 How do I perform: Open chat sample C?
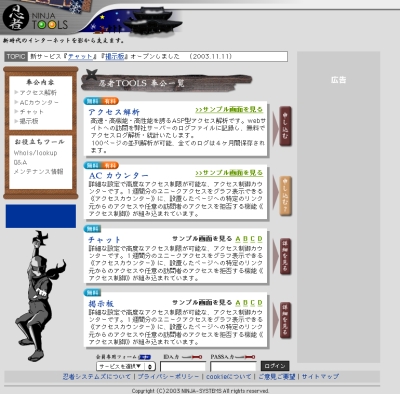[x=253, y=239]
